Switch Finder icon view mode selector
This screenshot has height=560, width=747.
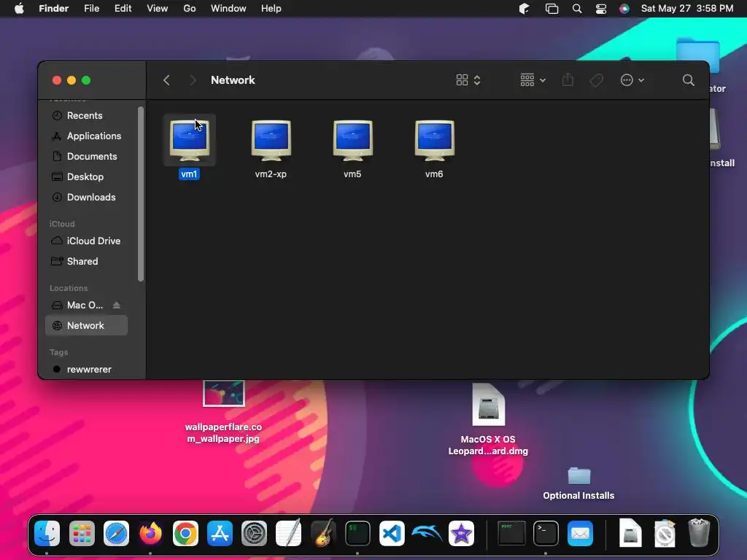468,80
